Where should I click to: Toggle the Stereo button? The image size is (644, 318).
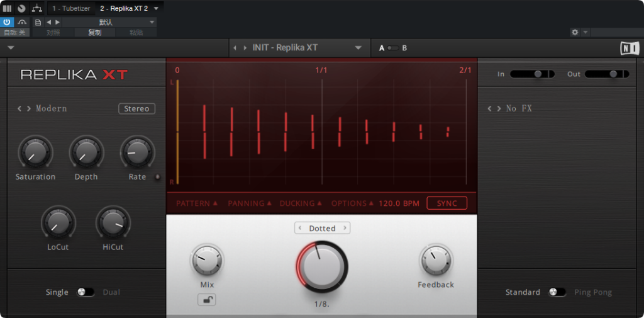point(136,108)
